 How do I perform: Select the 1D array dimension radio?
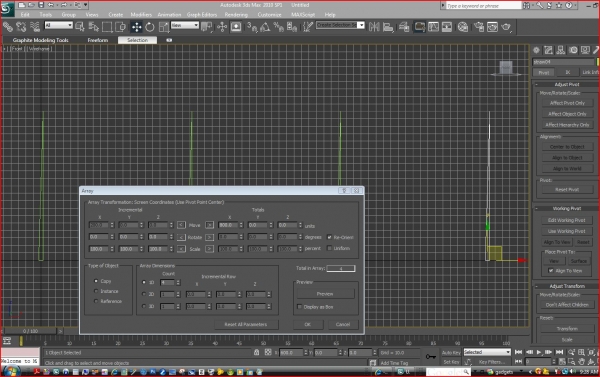[x=144, y=282]
